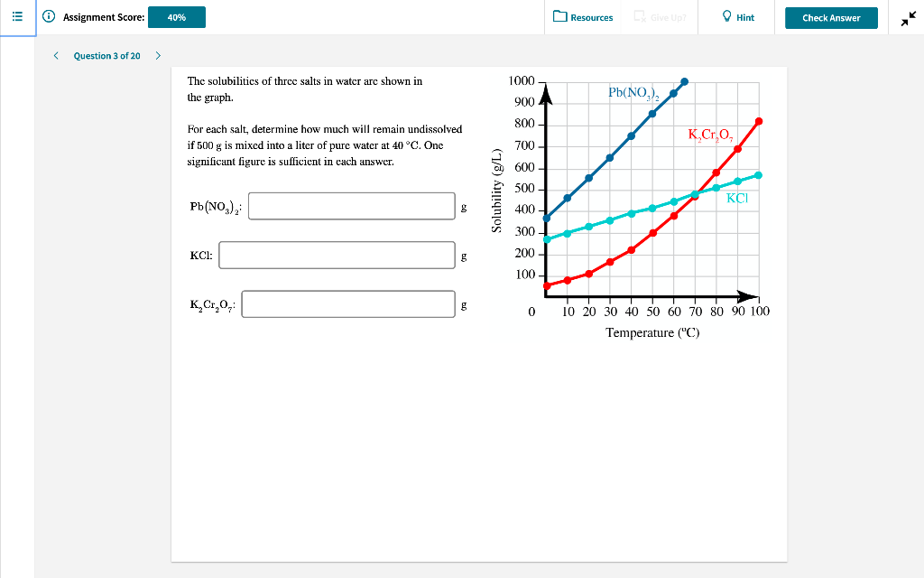The image size is (924, 578).
Task: Submit with the Check Answer button
Action: [x=830, y=16]
